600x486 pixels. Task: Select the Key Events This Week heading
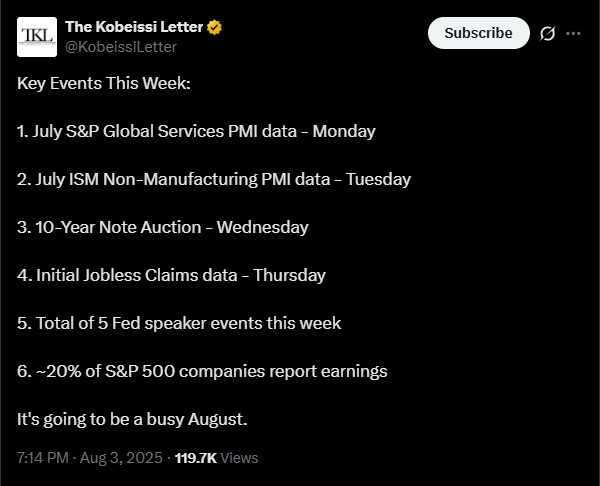[104, 83]
